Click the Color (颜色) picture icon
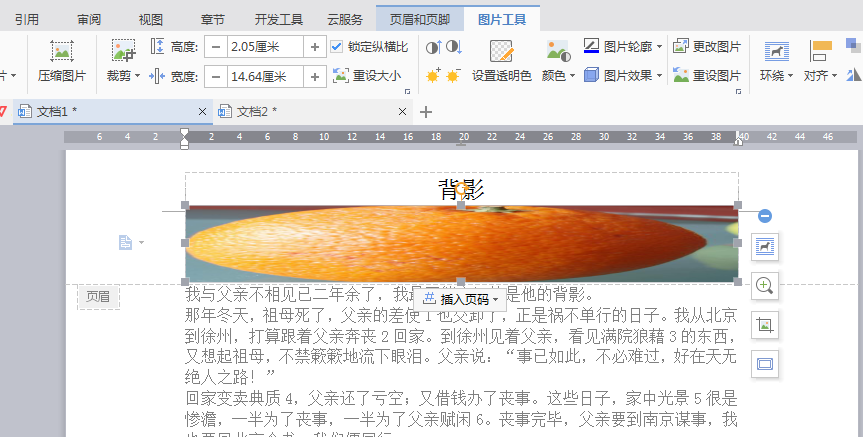This screenshot has height=437, width=863. click(x=558, y=51)
